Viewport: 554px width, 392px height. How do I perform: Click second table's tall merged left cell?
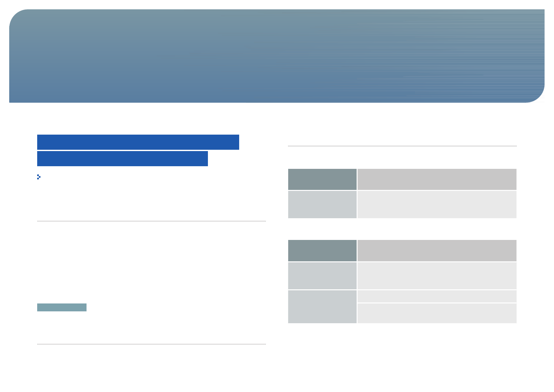[x=322, y=307]
